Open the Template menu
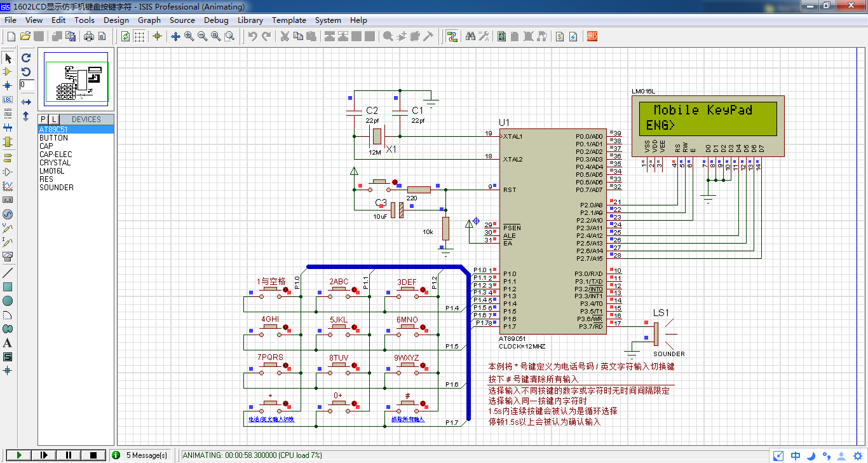The height and width of the screenshot is (463, 868). 289,20
